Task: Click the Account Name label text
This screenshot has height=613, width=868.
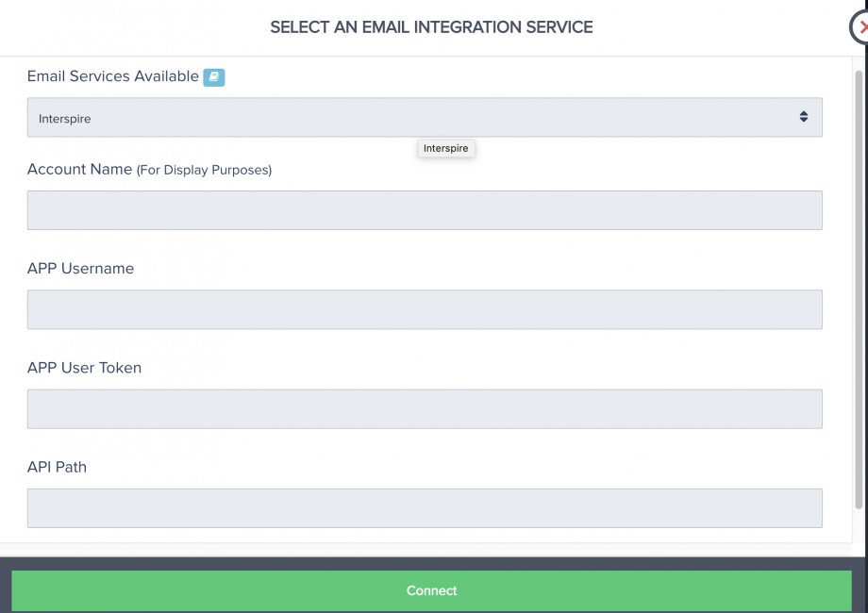Action: [79, 170]
